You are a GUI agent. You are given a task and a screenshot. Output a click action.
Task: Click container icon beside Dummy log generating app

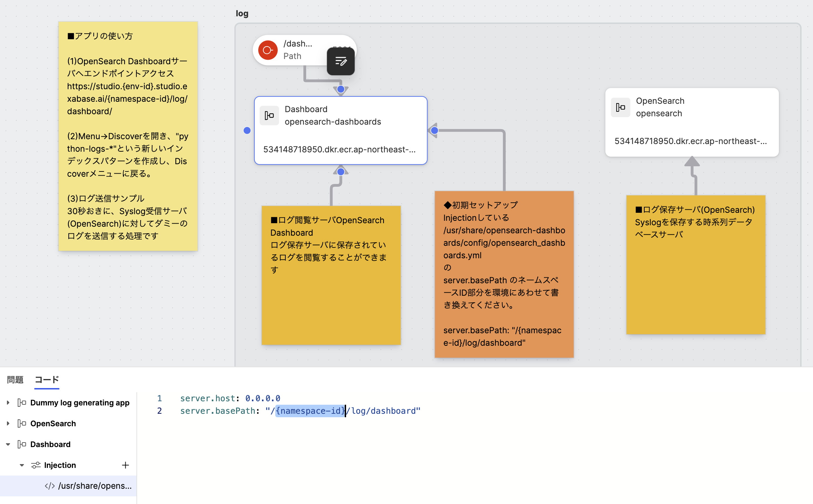tap(22, 403)
